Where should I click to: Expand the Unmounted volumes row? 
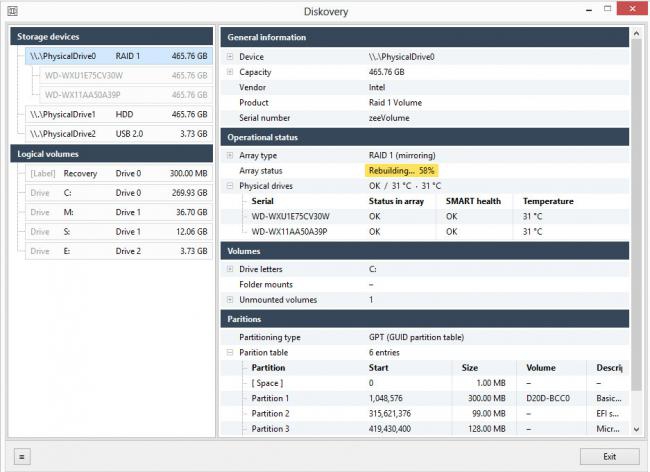pos(230,300)
